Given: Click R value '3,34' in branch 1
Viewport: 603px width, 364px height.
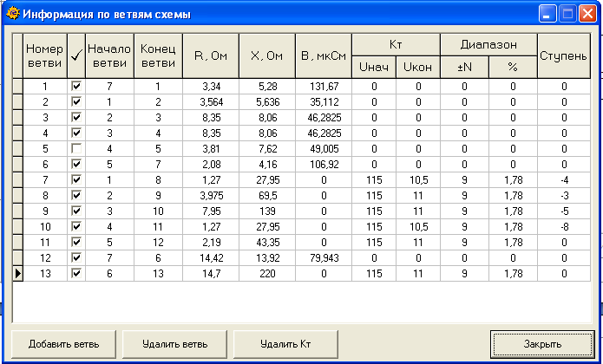Looking at the screenshot, I should 211,87.
